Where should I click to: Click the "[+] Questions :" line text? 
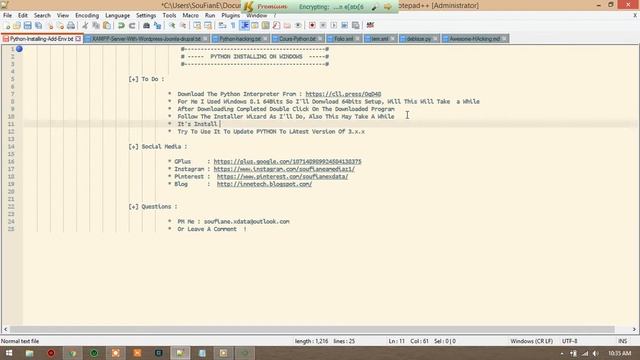pos(153,207)
